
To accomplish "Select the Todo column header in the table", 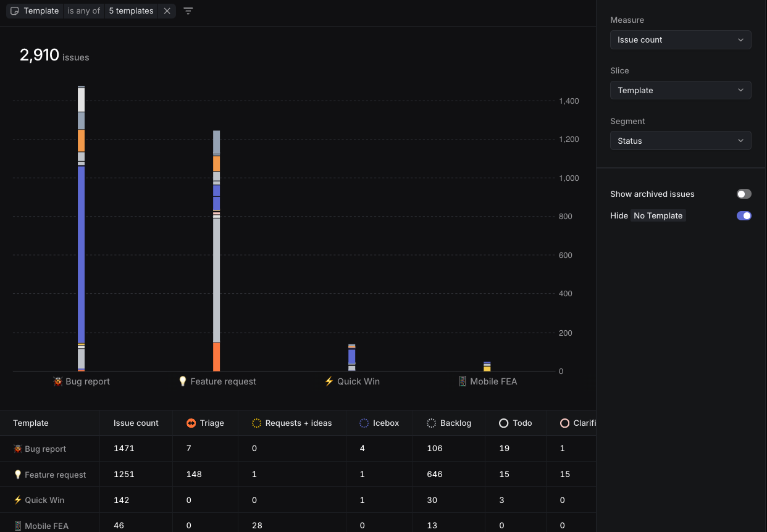I will point(516,423).
